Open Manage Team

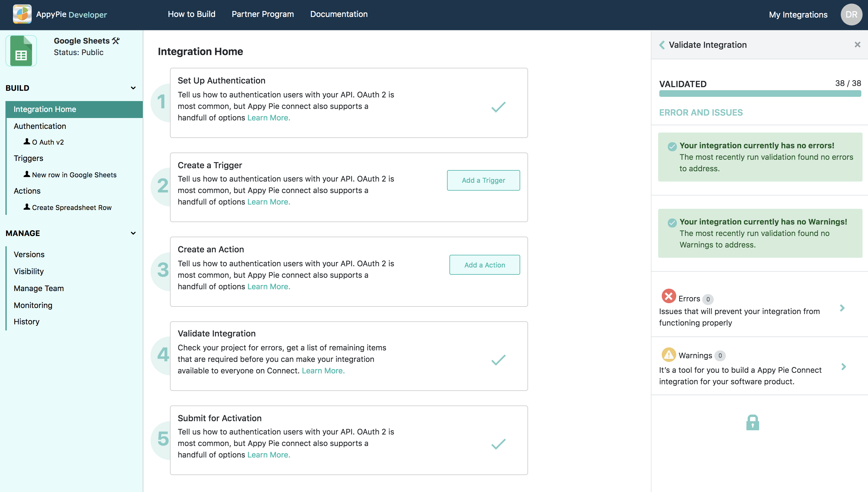click(38, 288)
